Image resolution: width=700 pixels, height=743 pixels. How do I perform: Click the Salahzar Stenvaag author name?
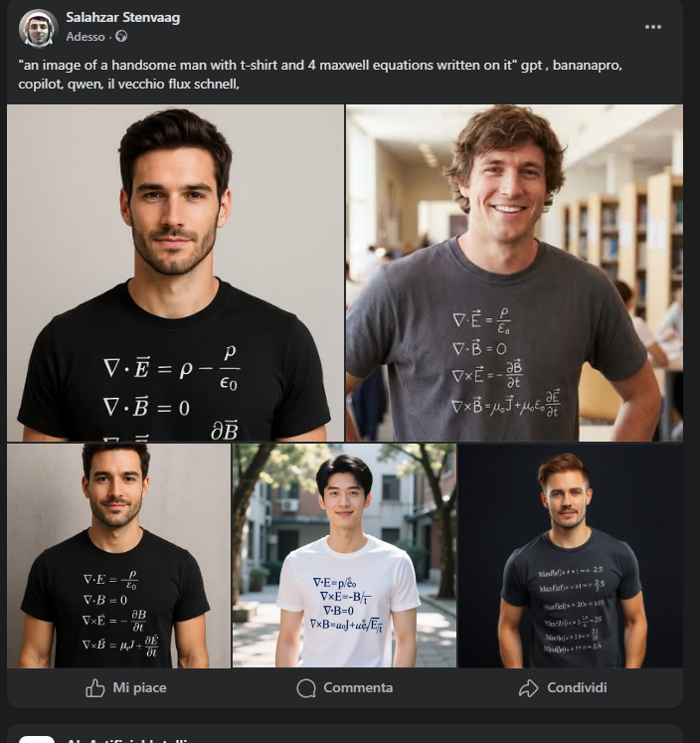point(122,18)
